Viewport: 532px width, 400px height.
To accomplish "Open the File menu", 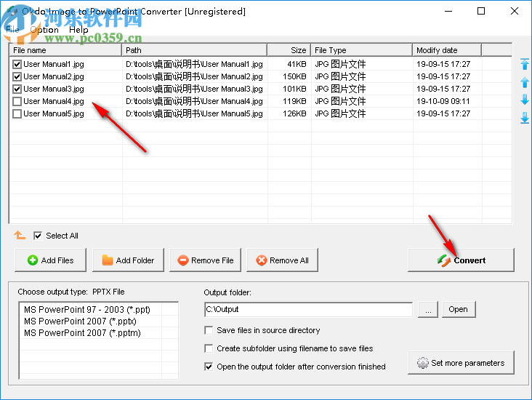I will click(12, 30).
